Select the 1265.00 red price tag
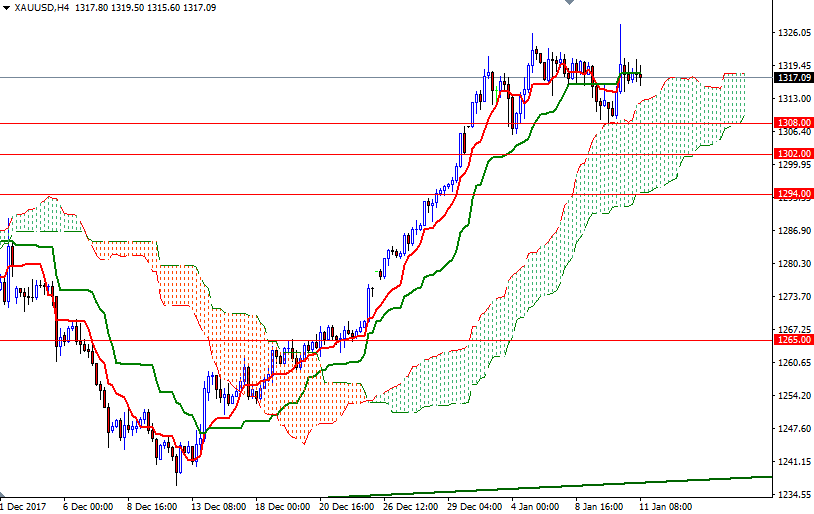 792,340
